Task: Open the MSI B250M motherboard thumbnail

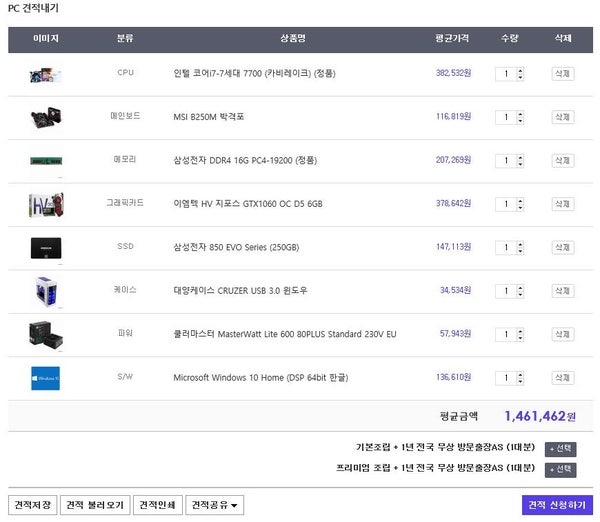Action: click(46, 117)
